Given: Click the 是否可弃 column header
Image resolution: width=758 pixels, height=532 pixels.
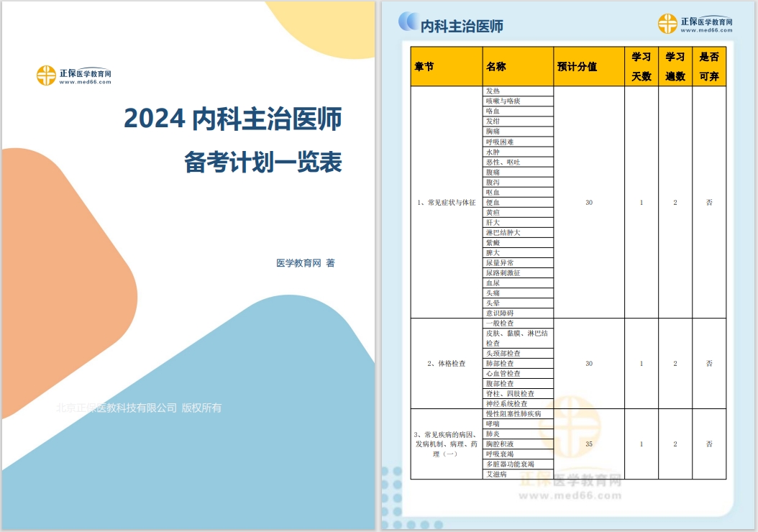Looking at the screenshot, I should coord(708,66).
